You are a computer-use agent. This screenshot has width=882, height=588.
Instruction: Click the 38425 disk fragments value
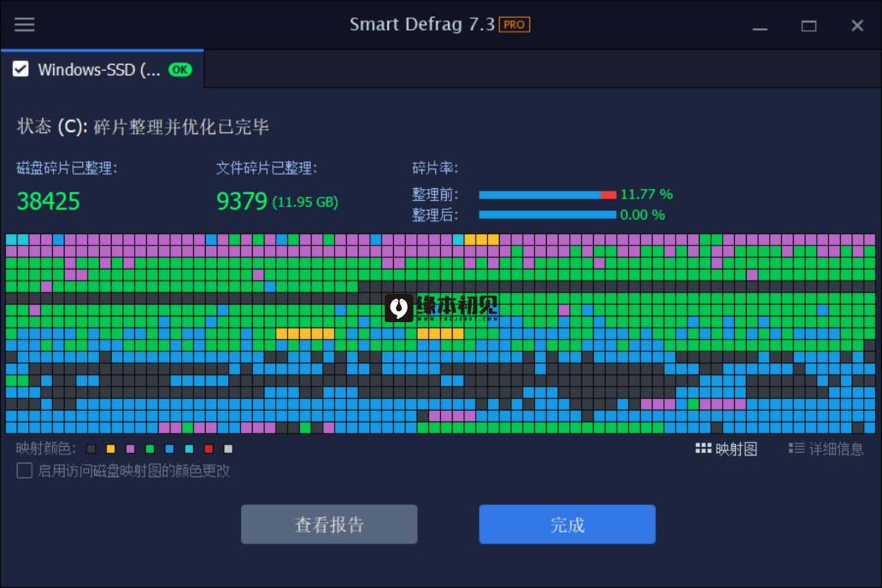[x=49, y=201]
